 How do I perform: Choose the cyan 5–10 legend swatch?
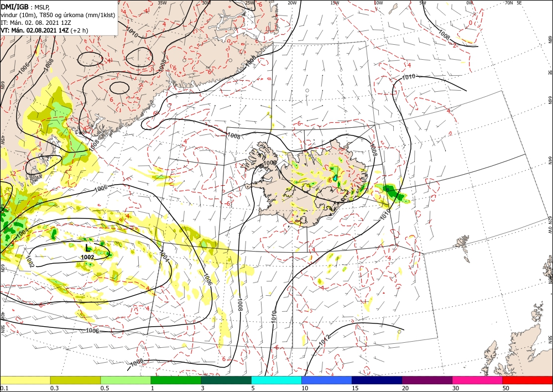point(276,380)
